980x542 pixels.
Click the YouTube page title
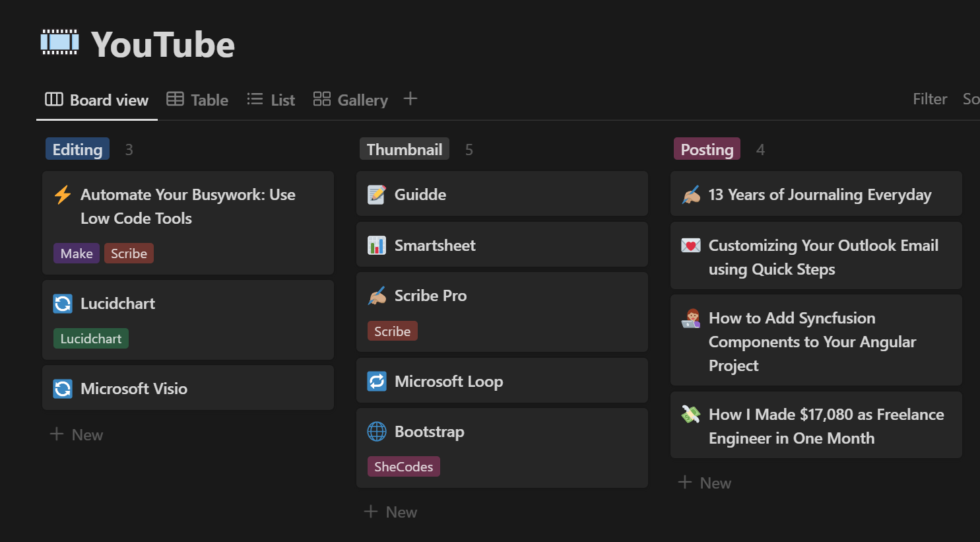pos(163,44)
